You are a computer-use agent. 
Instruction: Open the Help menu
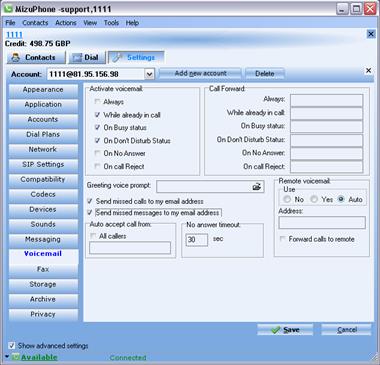[132, 23]
